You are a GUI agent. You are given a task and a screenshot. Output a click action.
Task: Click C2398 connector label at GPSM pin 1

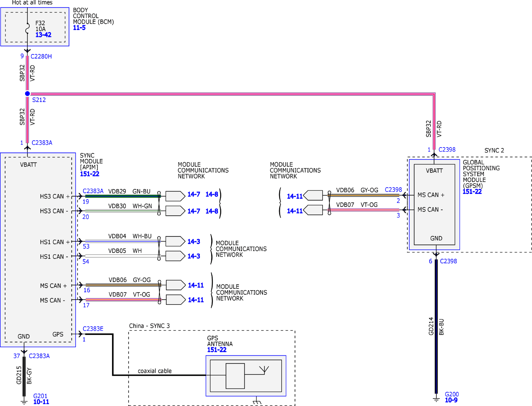click(447, 150)
